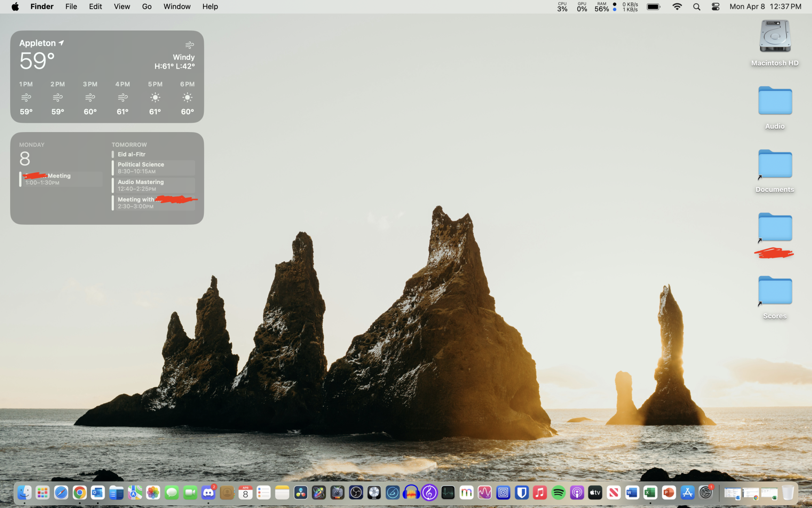Expand the date and time notification area
Image resolution: width=812 pixels, height=508 pixels.
765,7
